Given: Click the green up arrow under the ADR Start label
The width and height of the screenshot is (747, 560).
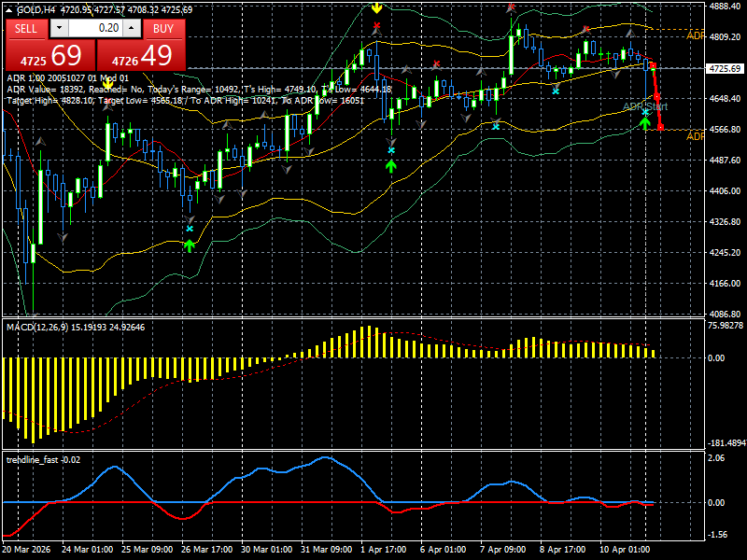Looking at the screenshot, I should [644, 123].
